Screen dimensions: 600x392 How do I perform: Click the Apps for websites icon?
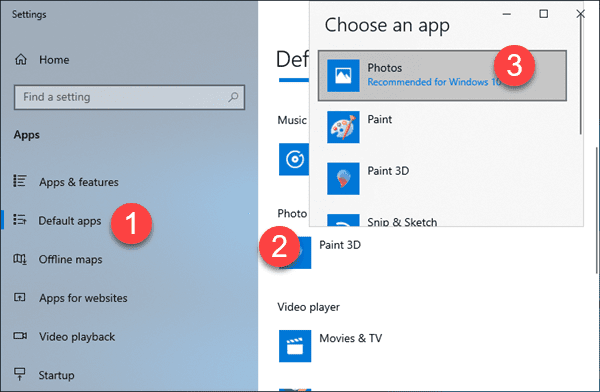click(20, 297)
